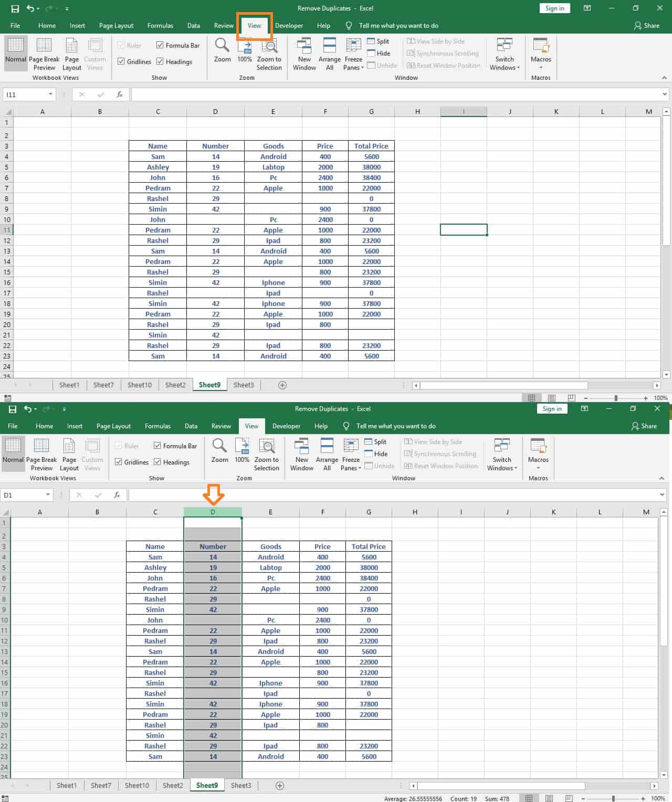Click the Share button
The height and width of the screenshot is (802, 672).
coord(647,25)
